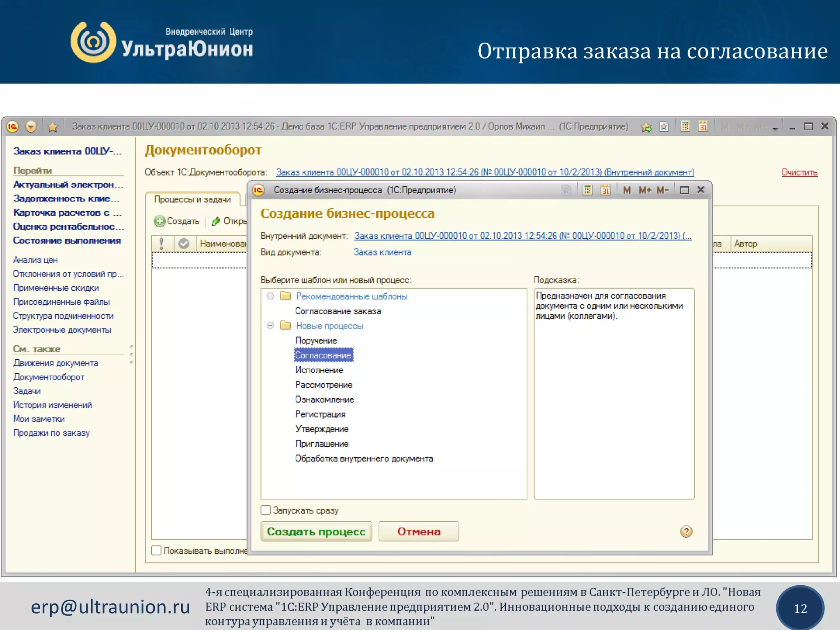Open Оценка рентабельнос... navigation item

click(x=68, y=226)
